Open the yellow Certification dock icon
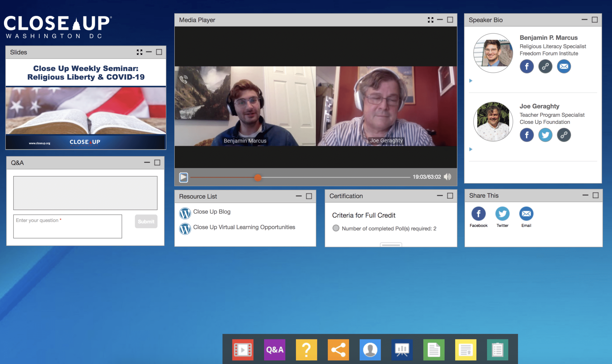This screenshot has width=612, height=364. (x=465, y=349)
